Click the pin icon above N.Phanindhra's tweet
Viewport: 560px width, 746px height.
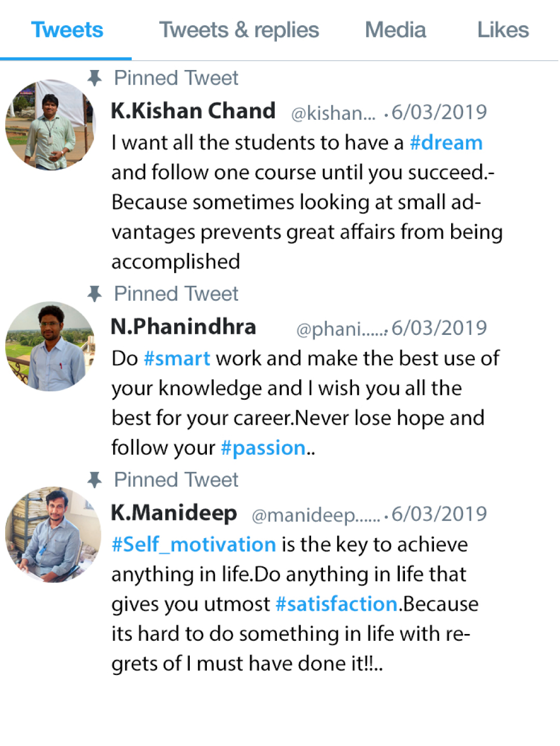[94, 294]
